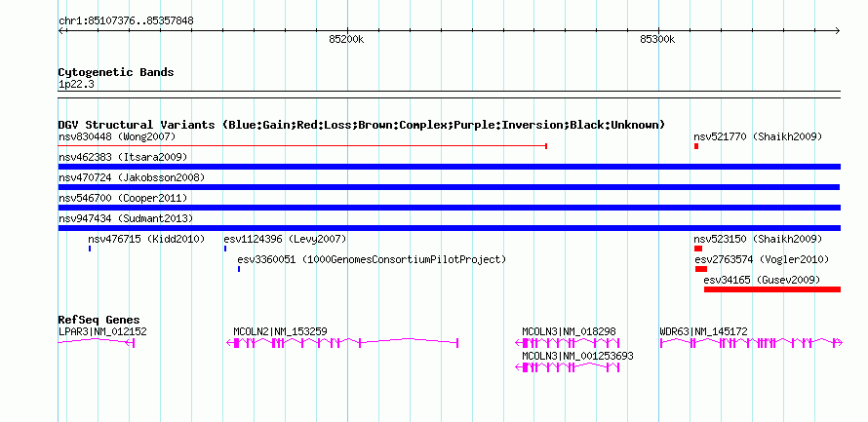This screenshot has width=868, height=422.
Task: Select the small blue esv3360051 marker
Action: (x=239, y=269)
